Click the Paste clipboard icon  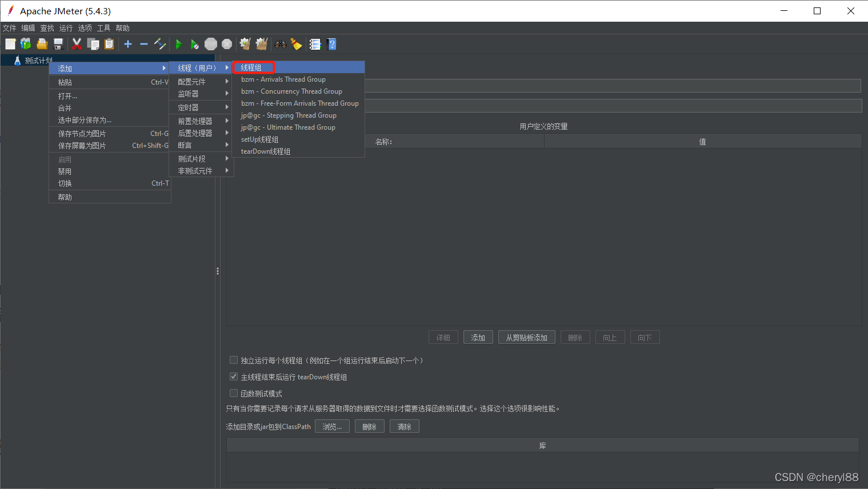(x=109, y=44)
